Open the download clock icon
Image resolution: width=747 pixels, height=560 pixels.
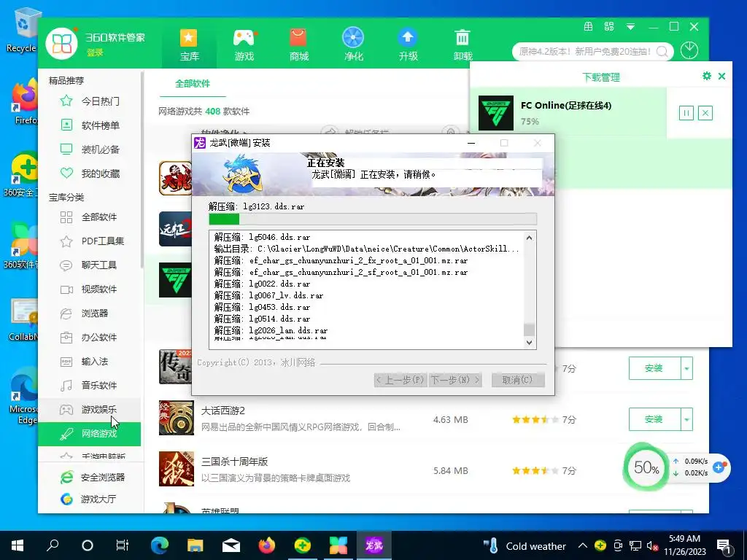[x=689, y=50]
